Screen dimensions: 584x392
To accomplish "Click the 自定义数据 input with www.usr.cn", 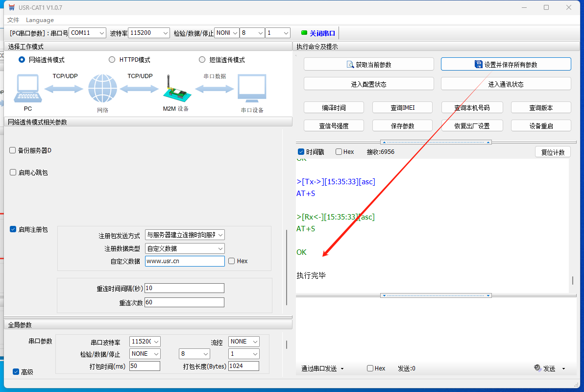I will tap(185, 261).
